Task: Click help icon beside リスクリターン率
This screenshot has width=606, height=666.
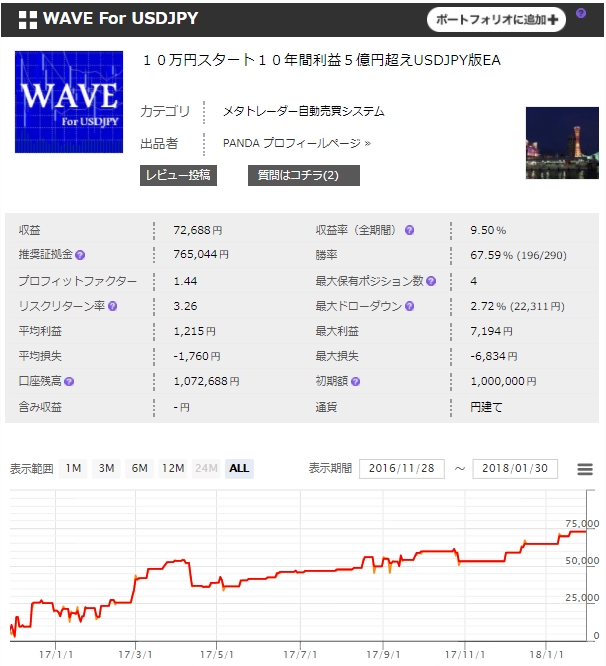Action: pyautogui.click(x=112, y=306)
